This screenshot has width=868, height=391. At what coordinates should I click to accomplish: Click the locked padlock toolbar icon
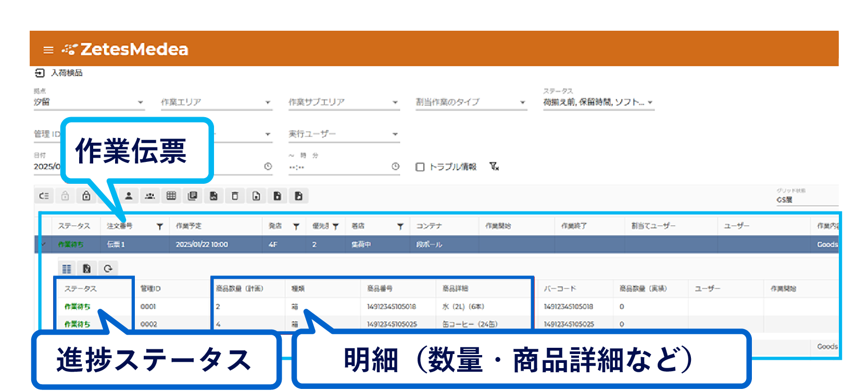(86, 196)
